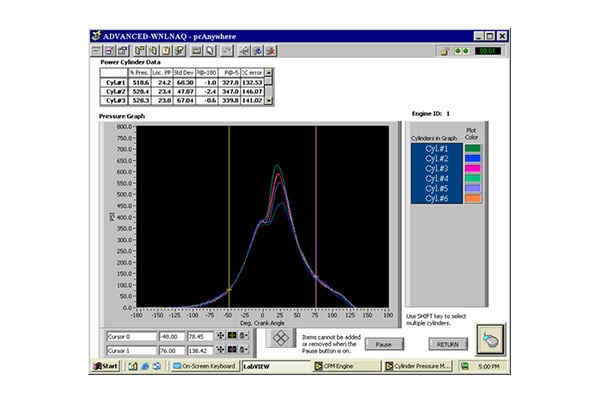Switch to the Cylinder Pressure M... taskbar item
Screen dimensions: 600x400
418,366
